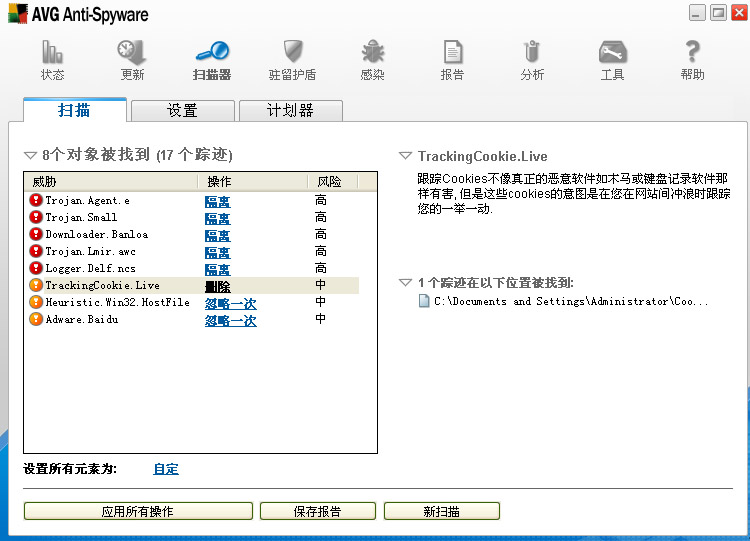Click the orange icon beside TrackingCookie.Live
Image resolution: width=750 pixels, height=541 pixels.
[36, 285]
